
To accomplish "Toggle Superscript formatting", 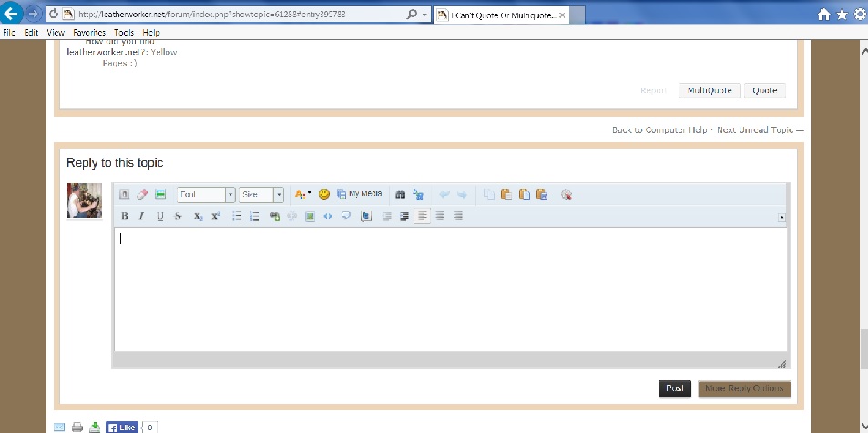I will pos(215,216).
